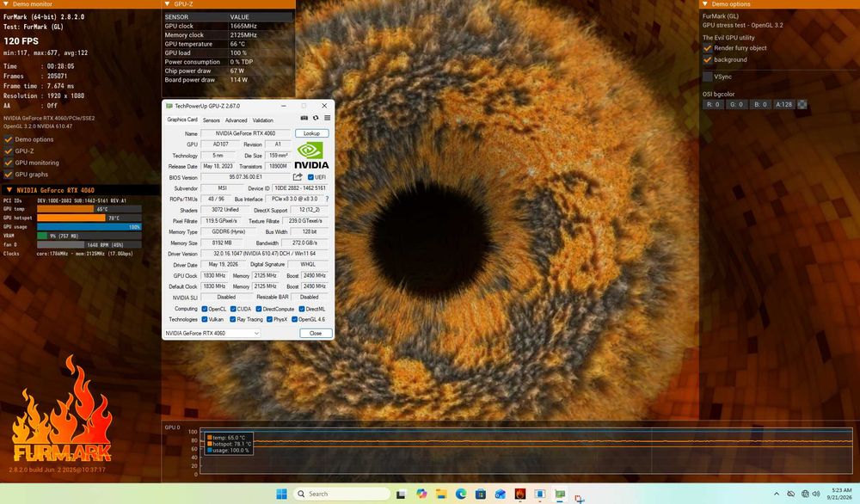Launch Copilot from the taskbar

click(x=421, y=494)
